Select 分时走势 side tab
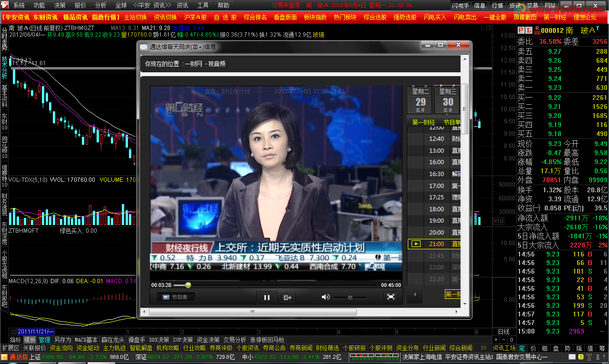Viewport: 609px width, 364px height. point(4,39)
